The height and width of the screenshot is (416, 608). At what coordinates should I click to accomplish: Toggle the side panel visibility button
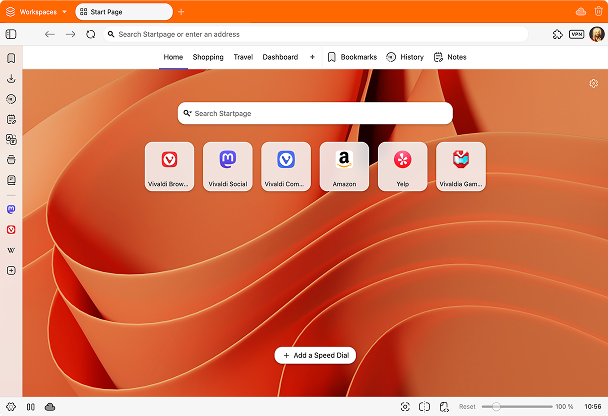11,33
